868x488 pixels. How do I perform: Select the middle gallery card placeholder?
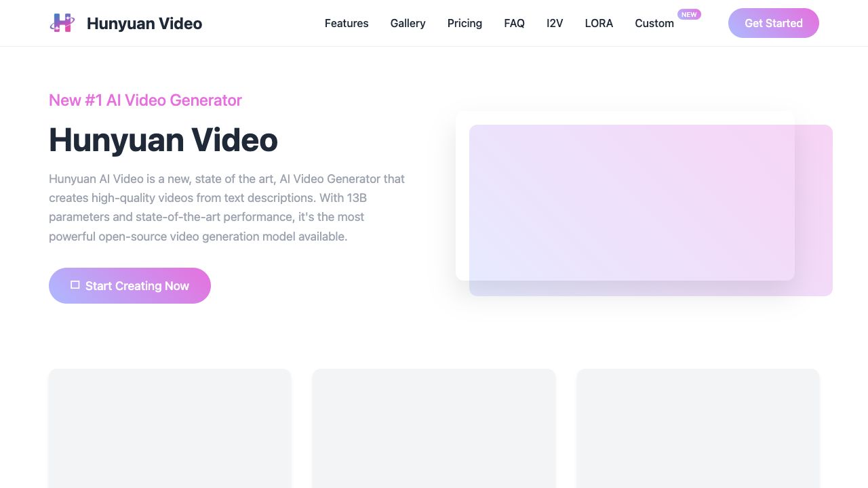[434, 428]
